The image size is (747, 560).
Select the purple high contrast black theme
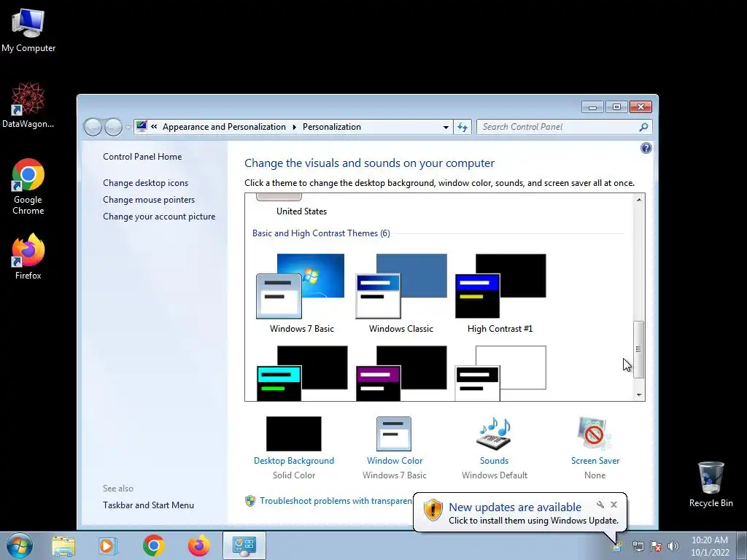pyautogui.click(x=401, y=373)
